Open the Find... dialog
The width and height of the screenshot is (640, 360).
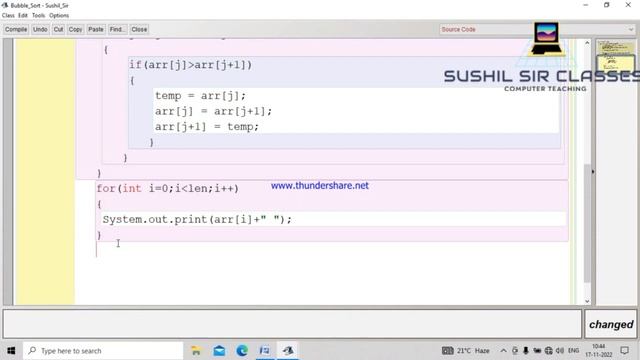point(117,29)
